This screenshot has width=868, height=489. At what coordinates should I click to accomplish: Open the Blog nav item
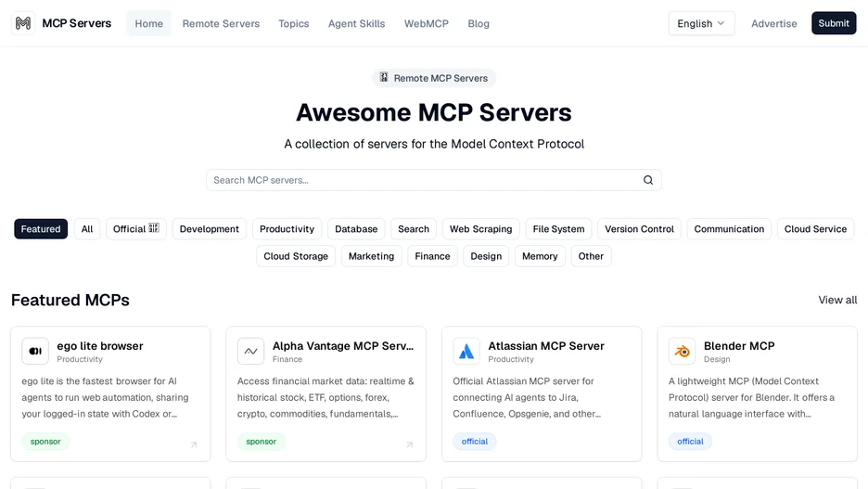479,23
